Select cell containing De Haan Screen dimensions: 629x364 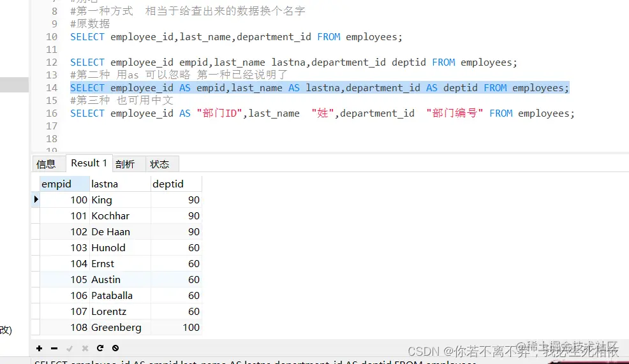[x=121, y=231]
